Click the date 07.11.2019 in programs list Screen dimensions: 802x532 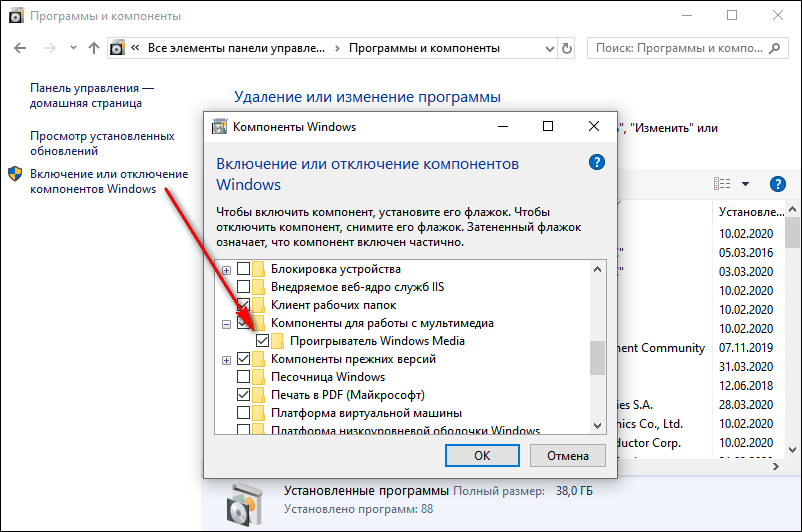pyautogui.click(x=746, y=348)
